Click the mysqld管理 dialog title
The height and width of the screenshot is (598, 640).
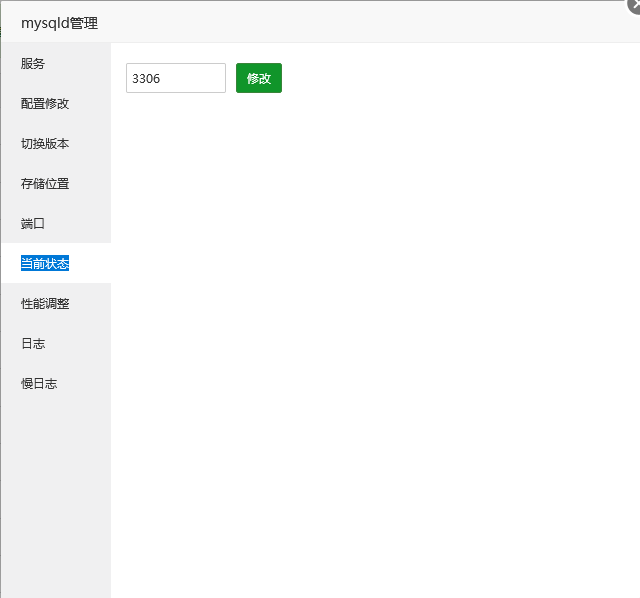click(60, 23)
